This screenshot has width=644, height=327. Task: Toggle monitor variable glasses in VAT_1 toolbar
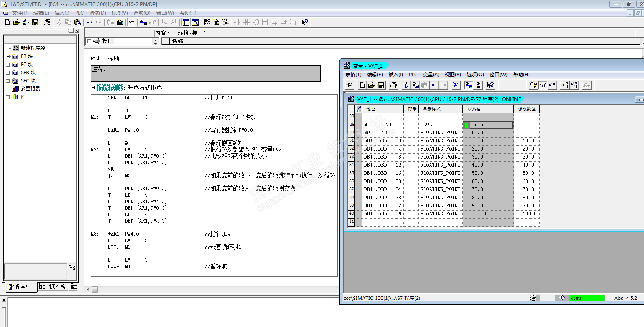pos(543,85)
